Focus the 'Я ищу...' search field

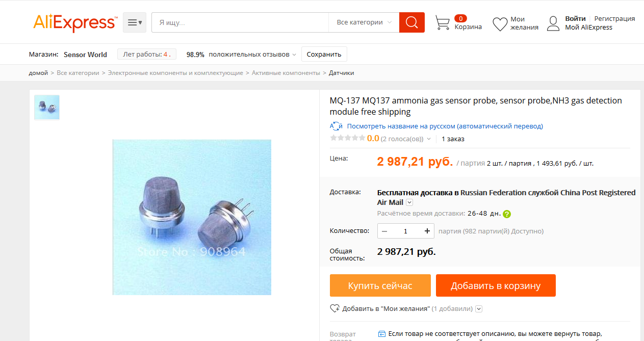[240, 22]
